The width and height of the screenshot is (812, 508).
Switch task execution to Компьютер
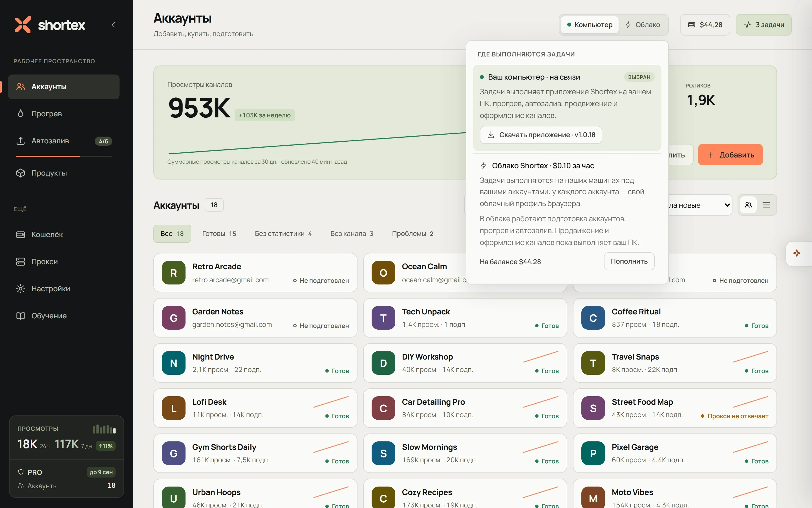click(x=590, y=25)
